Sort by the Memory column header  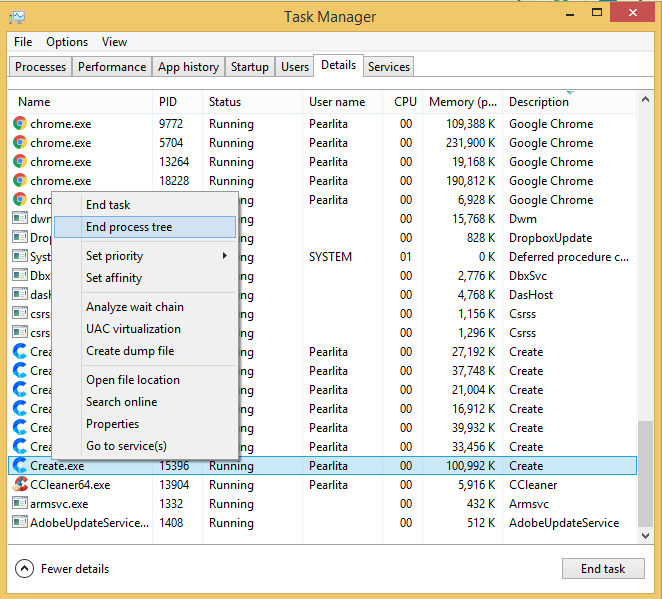[462, 102]
